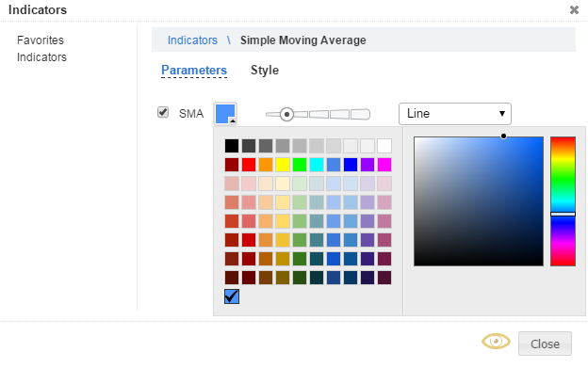The height and width of the screenshot is (368, 588).
Task: Toggle the SMA checkbox
Action: [163, 112]
